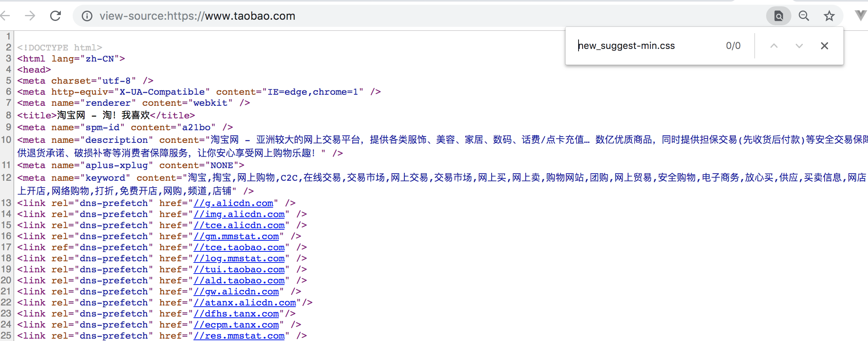Screen dimensions: 868x341
Task: Click line number 25 in the gutter
Action: (6, 336)
